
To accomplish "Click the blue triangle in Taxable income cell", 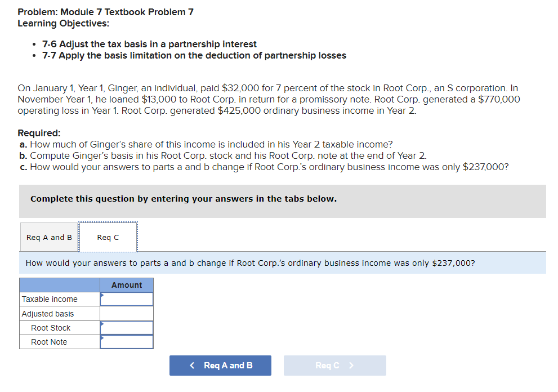I will point(102,295).
